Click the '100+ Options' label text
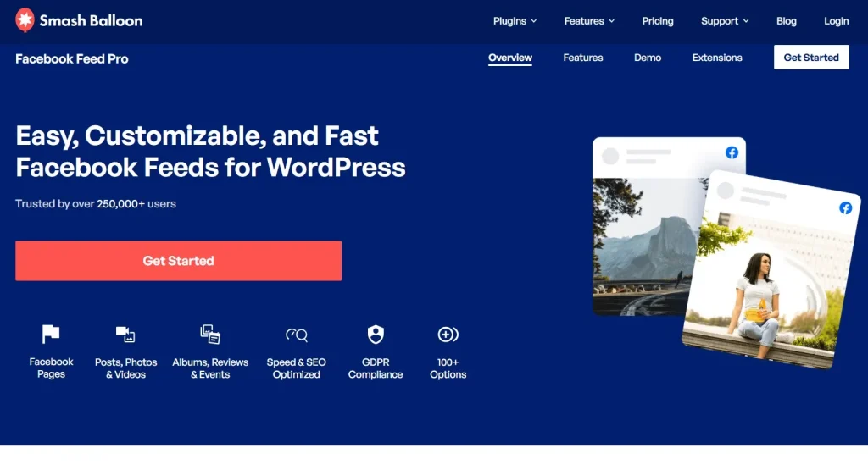868x470 pixels. (x=448, y=368)
